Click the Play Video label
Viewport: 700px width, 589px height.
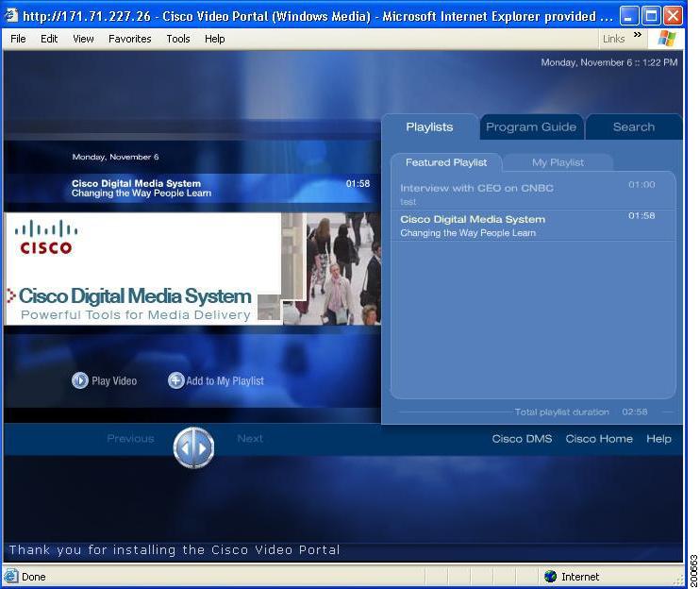[114, 381]
